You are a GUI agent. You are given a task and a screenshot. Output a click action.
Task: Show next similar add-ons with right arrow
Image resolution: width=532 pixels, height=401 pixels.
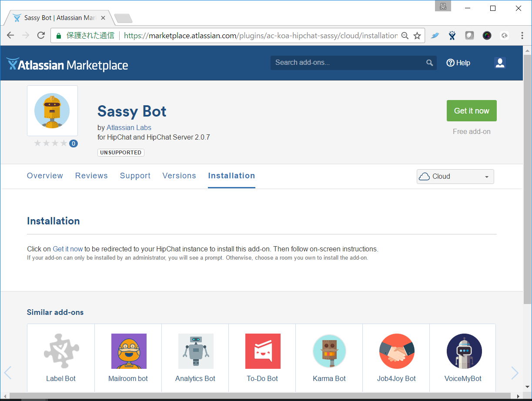[x=515, y=373]
